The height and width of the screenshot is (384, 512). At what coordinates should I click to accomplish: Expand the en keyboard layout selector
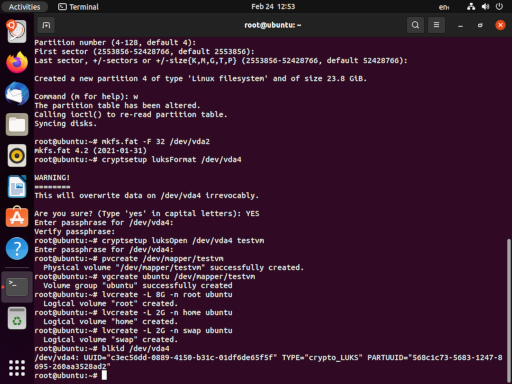444,7
